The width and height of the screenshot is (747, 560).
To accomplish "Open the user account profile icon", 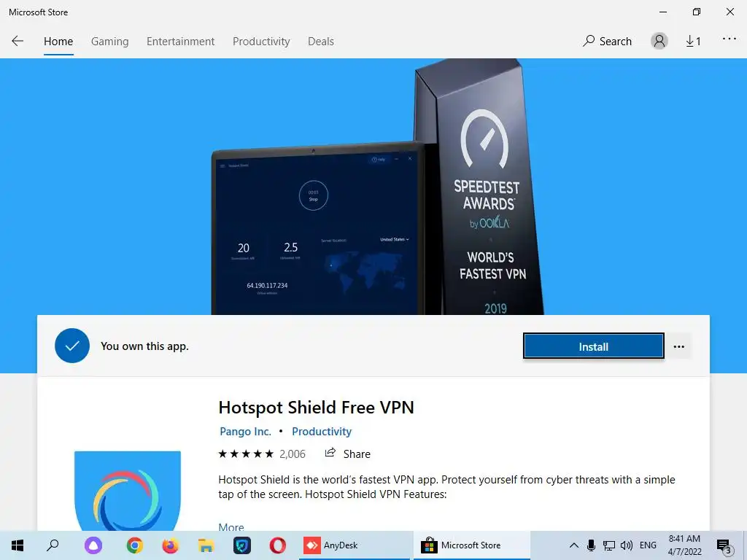I will [x=659, y=41].
